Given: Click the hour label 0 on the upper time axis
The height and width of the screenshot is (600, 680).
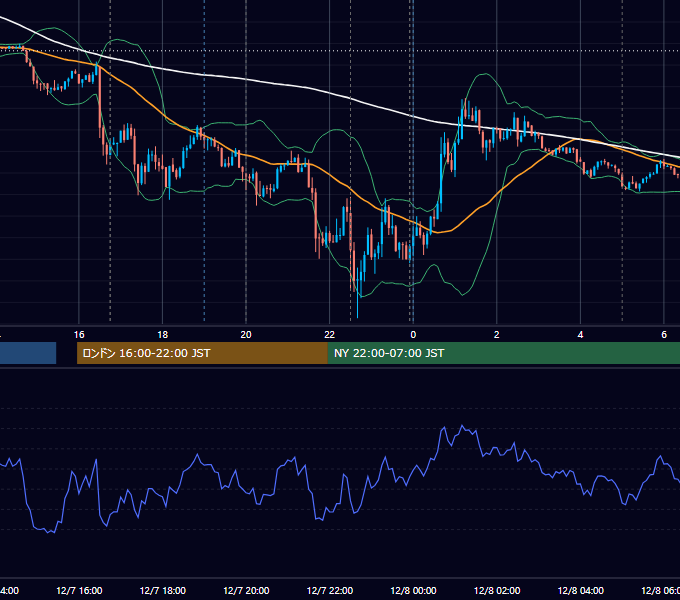Looking at the screenshot, I should 413,334.
